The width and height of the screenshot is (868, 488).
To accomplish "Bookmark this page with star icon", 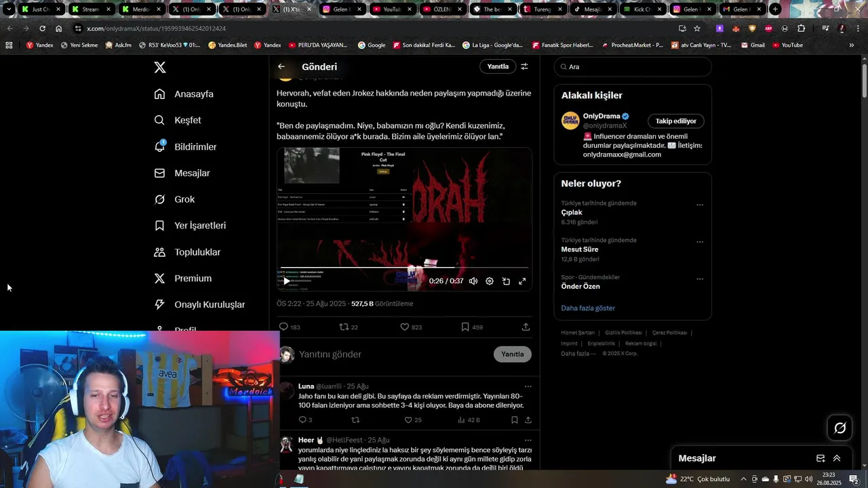I will coord(697,28).
